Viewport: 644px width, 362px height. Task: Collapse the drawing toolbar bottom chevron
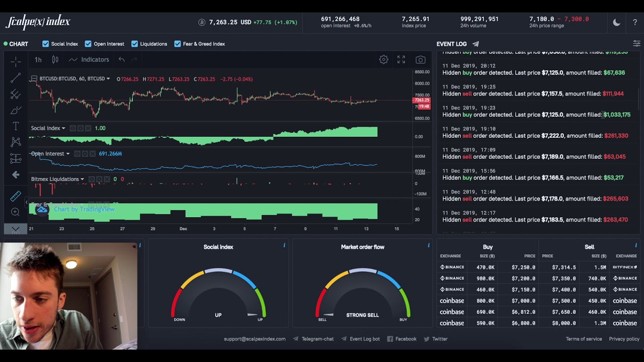[16, 229]
